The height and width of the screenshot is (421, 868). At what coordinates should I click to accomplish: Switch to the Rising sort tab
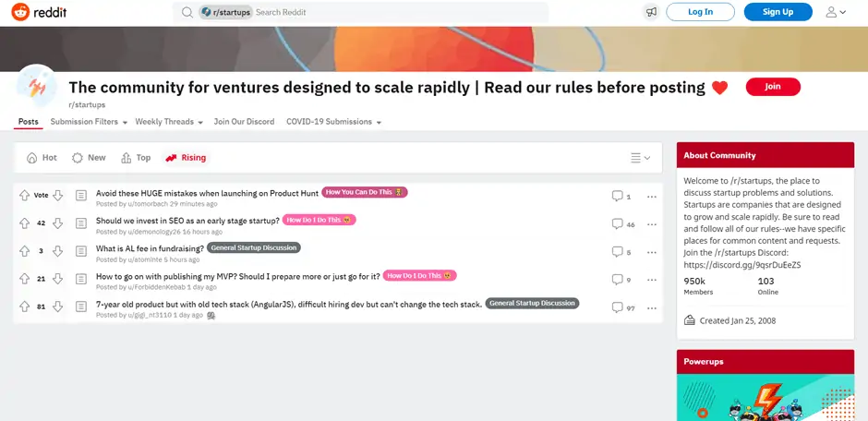(186, 158)
